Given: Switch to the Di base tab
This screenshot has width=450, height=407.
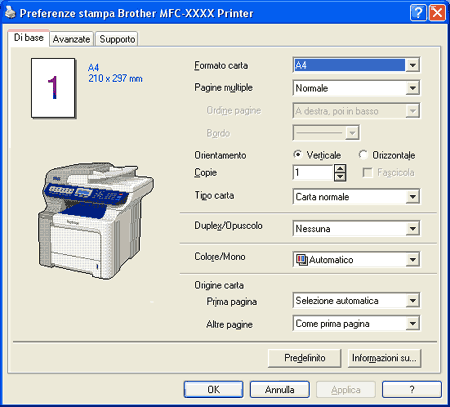Looking at the screenshot, I should tap(29, 38).
